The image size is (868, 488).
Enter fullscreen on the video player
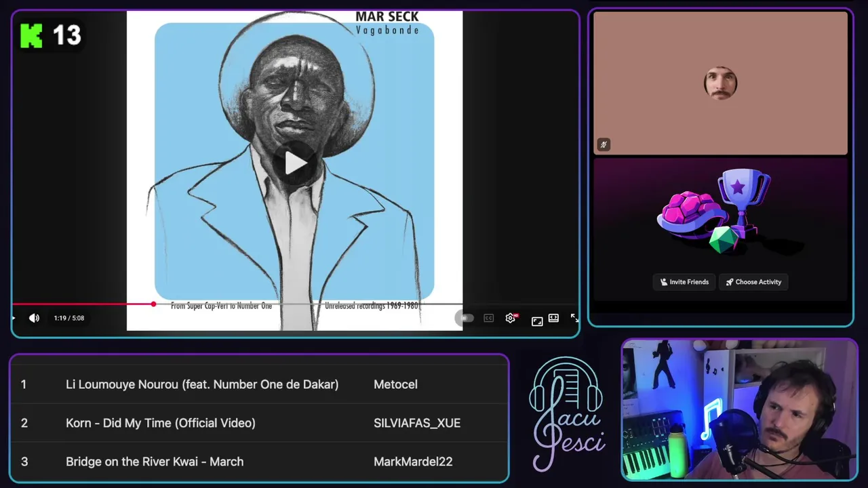pyautogui.click(x=574, y=318)
